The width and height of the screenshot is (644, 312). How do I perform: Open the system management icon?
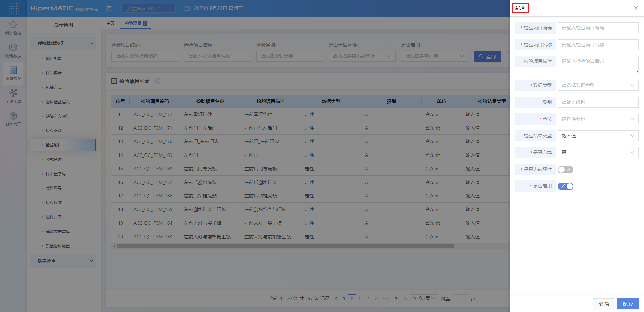[x=13, y=116]
